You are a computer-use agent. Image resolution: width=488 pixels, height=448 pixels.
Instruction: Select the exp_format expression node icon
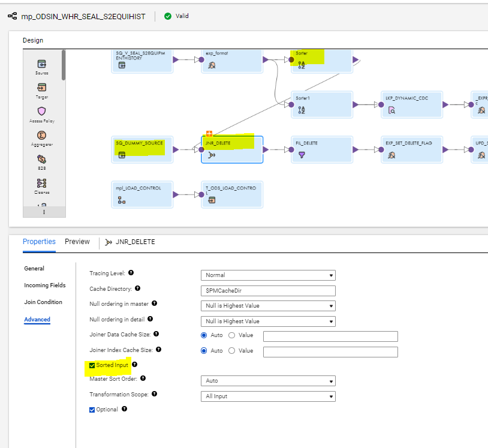point(212,65)
